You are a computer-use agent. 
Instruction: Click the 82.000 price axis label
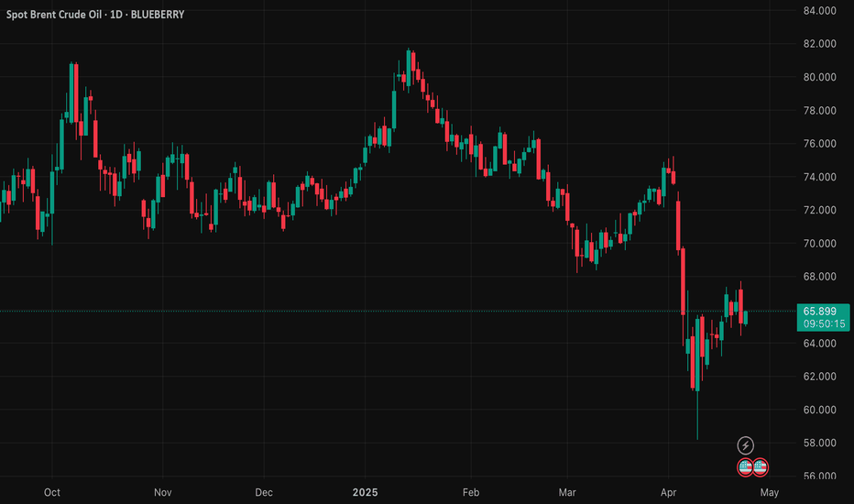click(x=820, y=44)
